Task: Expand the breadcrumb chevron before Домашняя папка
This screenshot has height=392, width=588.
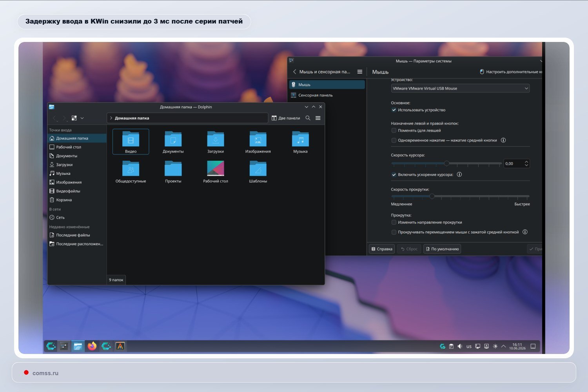Action: [x=111, y=118]
